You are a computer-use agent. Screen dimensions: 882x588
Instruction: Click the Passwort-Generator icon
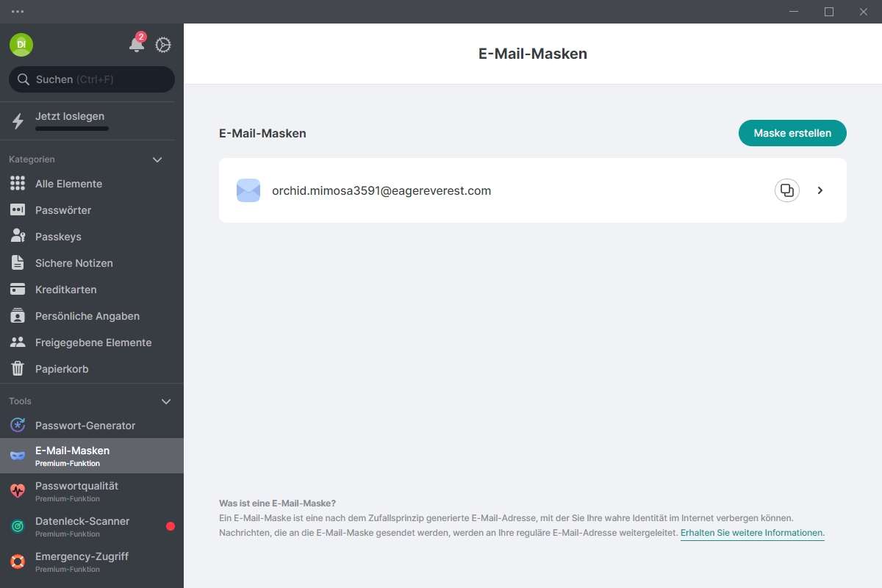tap(18, 426)
